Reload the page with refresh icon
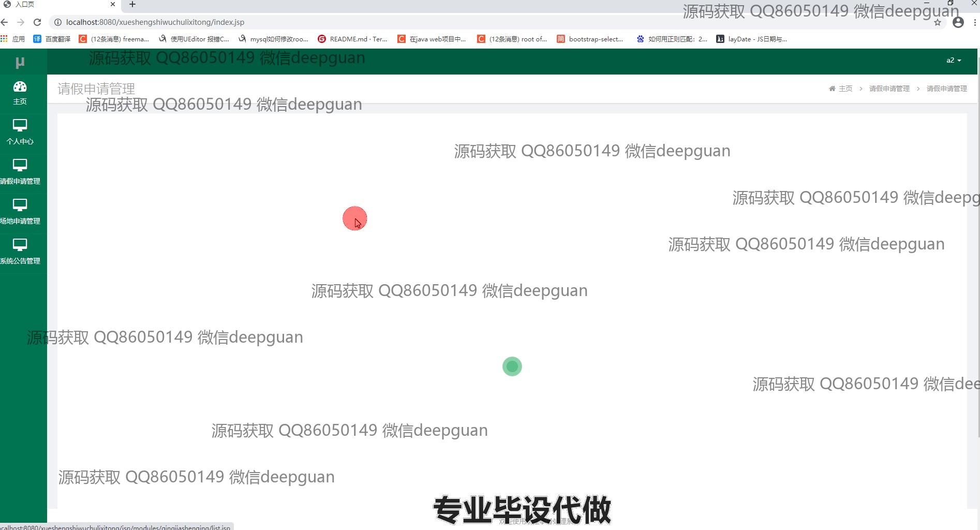Viewport: 980px width, 530px height. (x=37, y=22)
